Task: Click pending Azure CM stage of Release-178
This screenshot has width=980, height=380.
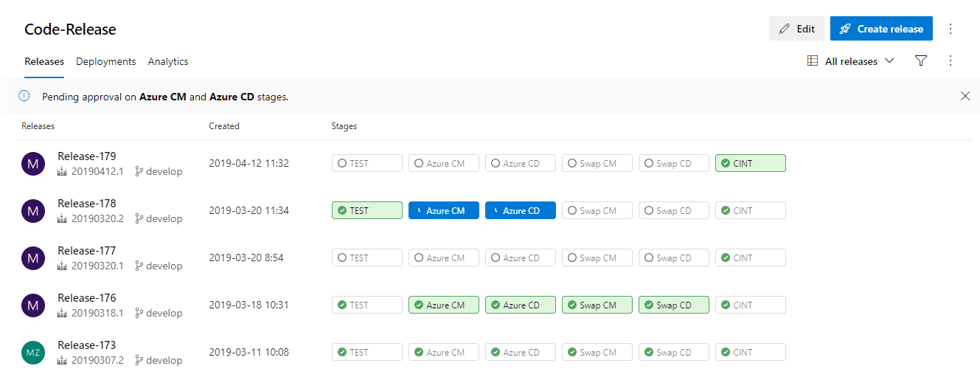Action: click(444, 211)
